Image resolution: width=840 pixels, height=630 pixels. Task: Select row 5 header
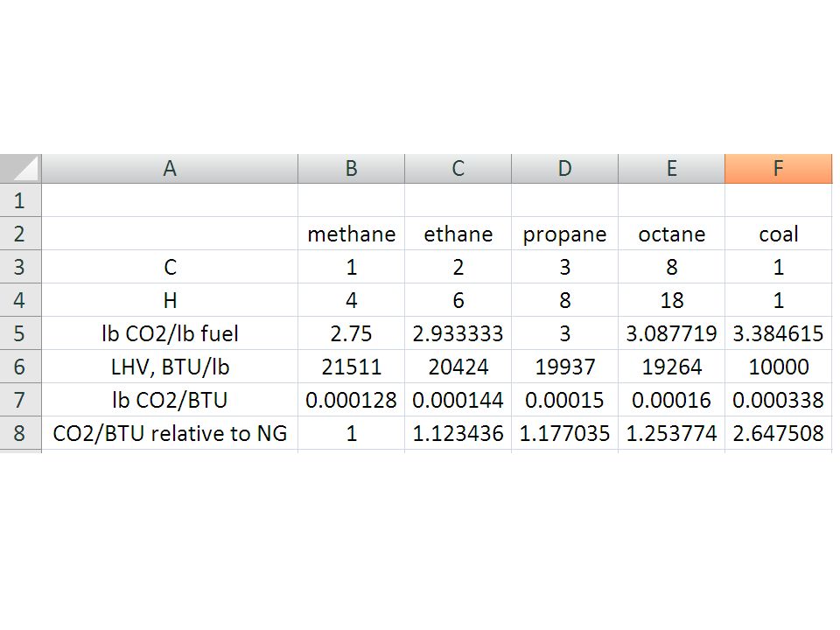click(20, 333)
